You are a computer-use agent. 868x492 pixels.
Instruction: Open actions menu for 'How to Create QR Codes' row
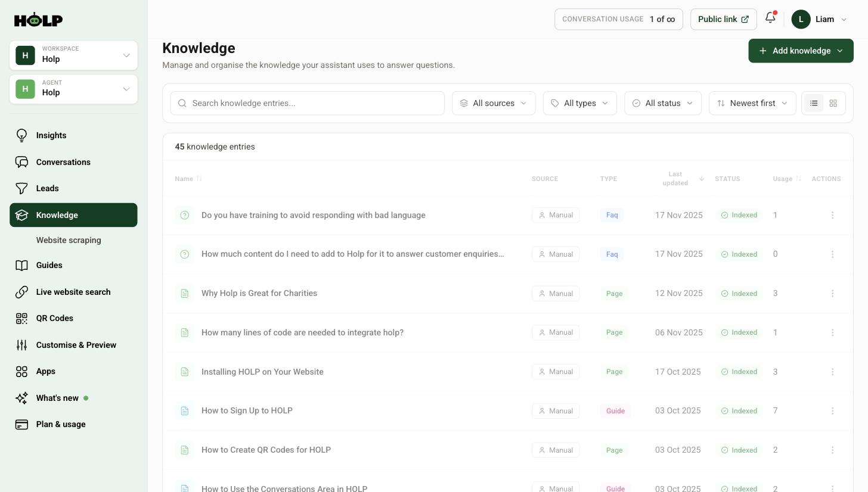[x=832, y=450]
